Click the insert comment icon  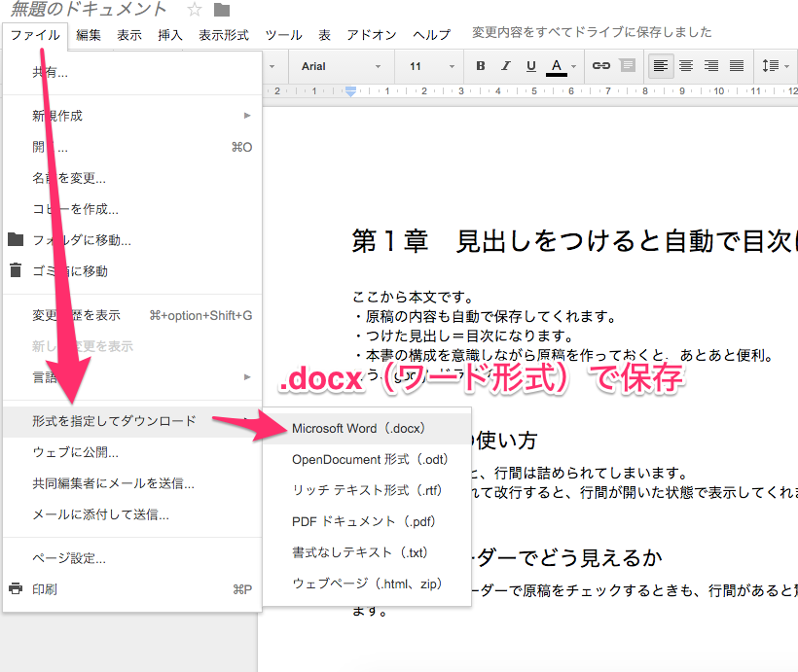627,65
